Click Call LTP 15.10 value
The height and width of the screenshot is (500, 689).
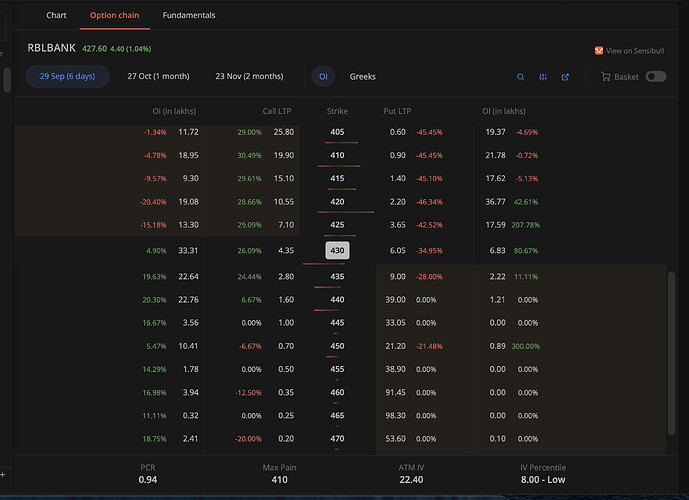pyautogui.click(x=283, y=178)
